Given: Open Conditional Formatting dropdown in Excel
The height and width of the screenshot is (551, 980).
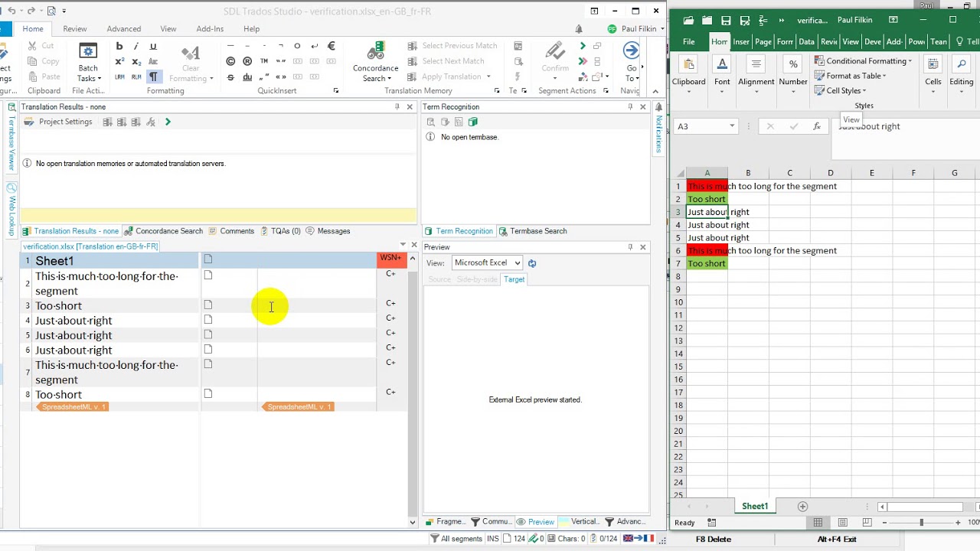Looking at the screenshot, I should 864,61.
